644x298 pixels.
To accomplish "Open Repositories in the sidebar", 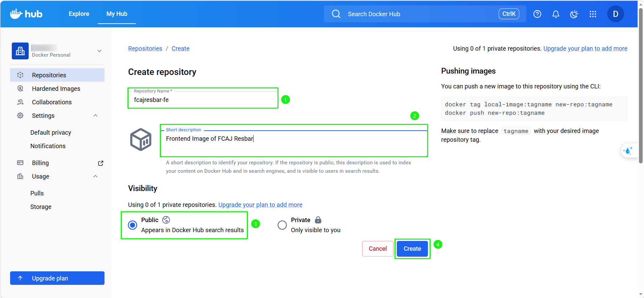I will 57,75.
